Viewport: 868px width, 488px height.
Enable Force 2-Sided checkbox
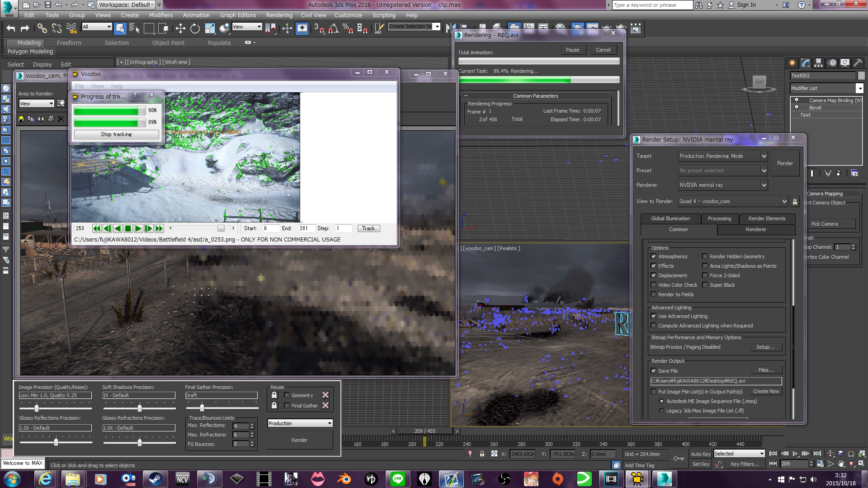[705, 275]
